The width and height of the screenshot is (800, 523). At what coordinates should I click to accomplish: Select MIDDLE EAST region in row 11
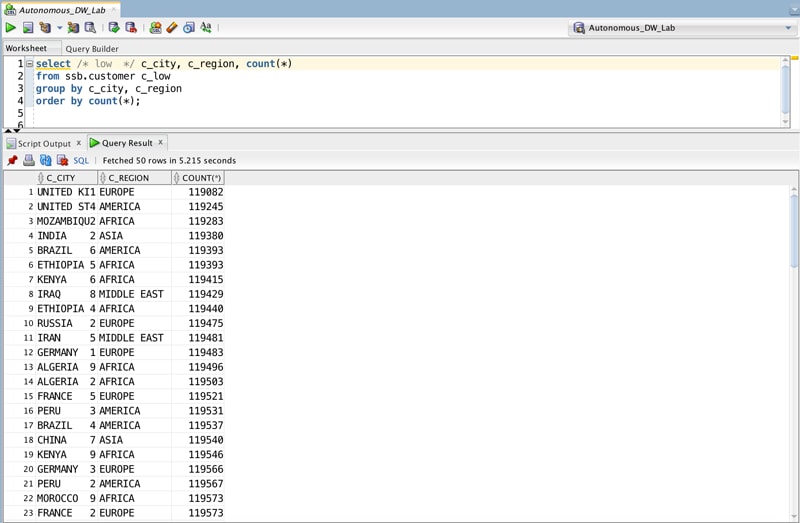pos(134,338)
